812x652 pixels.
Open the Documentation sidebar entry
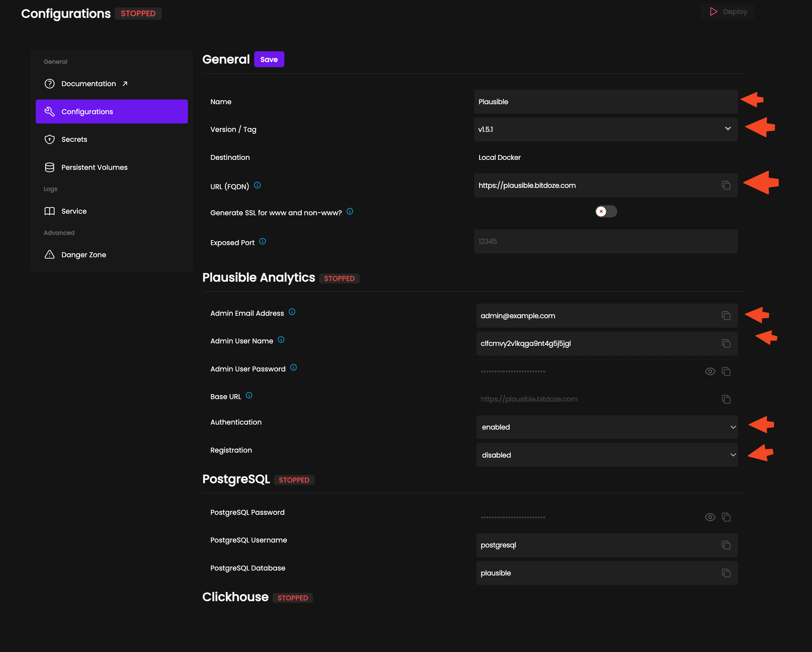click(x=88, y=84)
